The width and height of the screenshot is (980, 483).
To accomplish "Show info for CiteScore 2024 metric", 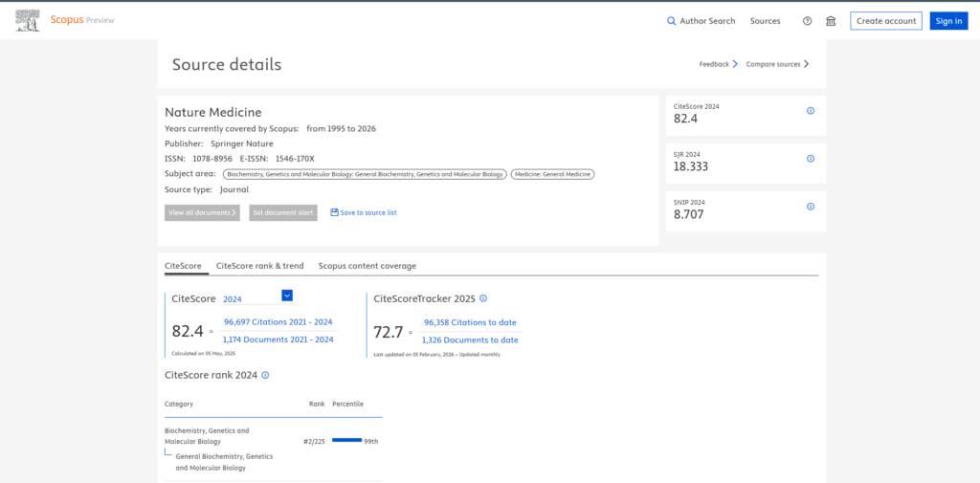I will [811, 111].
